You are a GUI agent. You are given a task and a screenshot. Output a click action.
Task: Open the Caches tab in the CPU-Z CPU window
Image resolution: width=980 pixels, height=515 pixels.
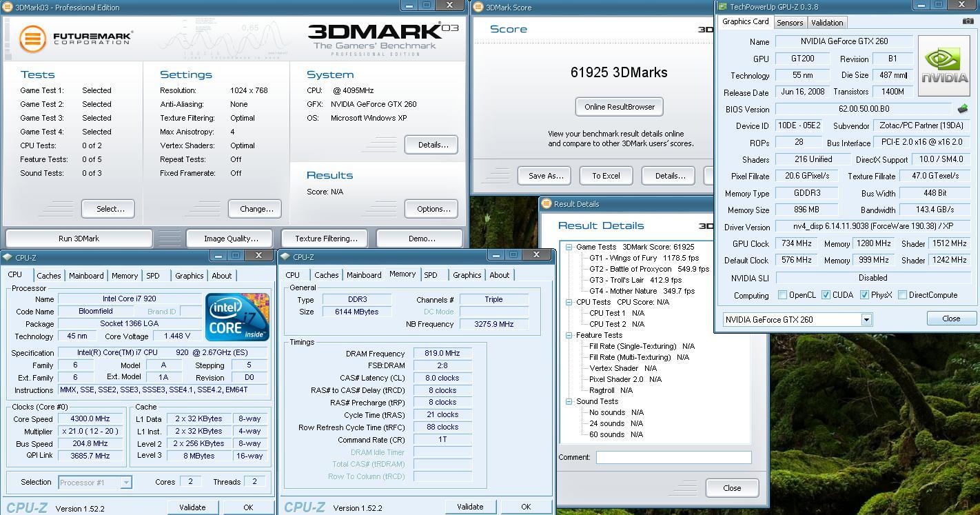point(49,276)
